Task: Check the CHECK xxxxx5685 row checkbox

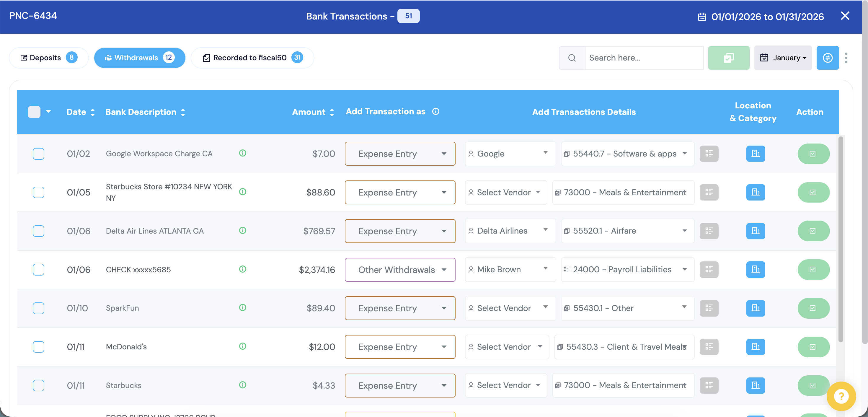Action: pyautogui.click(x=38, y=270)
